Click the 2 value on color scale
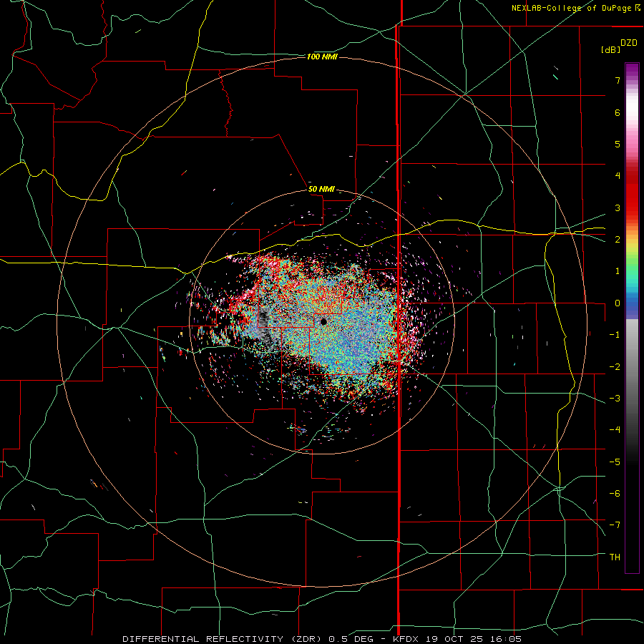The image size is (644, 644). point(618,240)
